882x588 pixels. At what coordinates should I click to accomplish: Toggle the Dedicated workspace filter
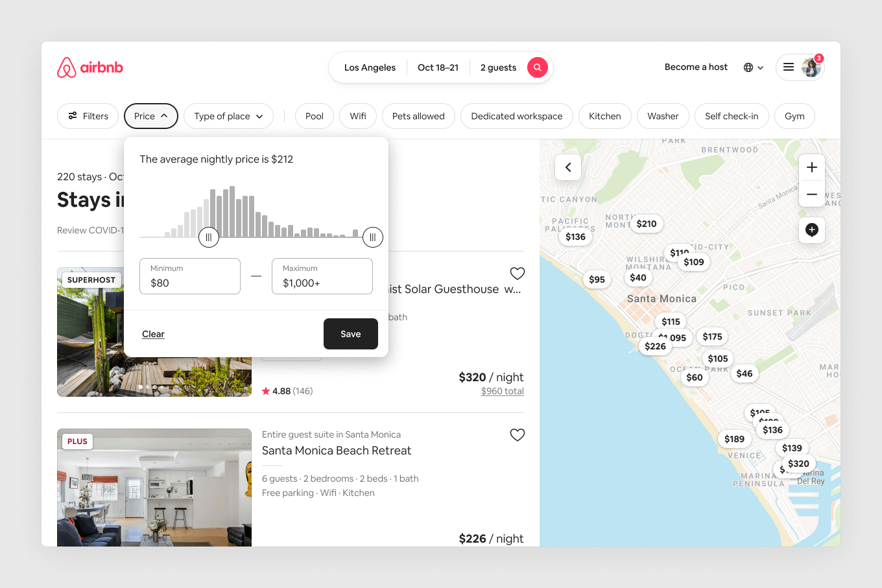[x=516, y=116]
